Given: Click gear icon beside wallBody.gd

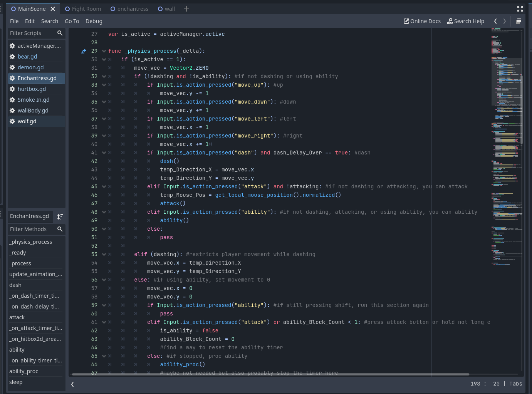Looking at the screenshot, I should (x=12, y=111).
